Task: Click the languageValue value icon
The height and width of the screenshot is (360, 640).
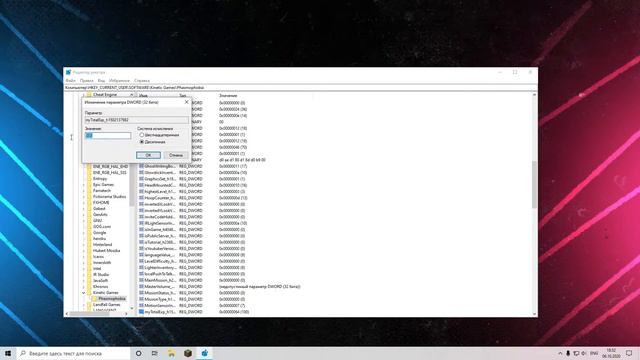Action: click(141, 255)
